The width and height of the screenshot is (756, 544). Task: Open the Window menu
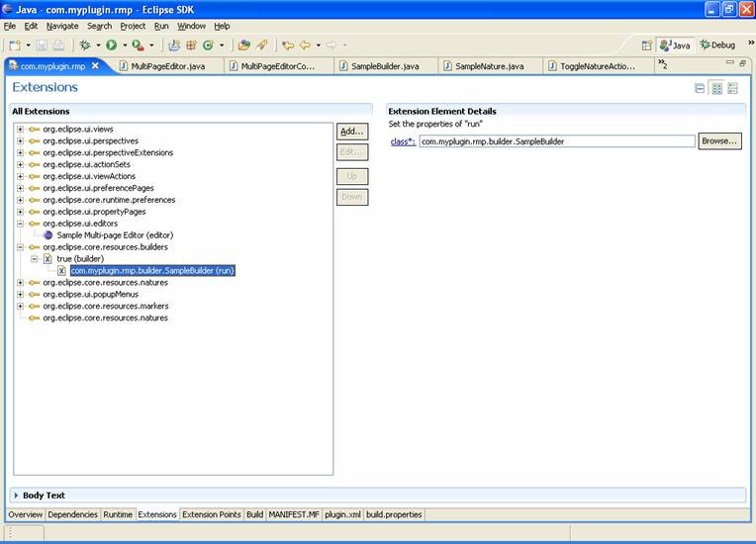tap(191, 26)
